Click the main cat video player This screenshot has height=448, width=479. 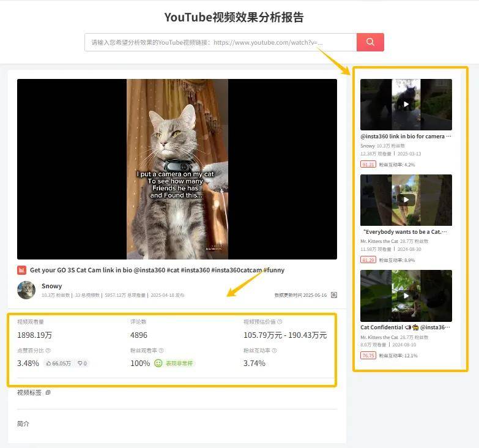click(x=177, y=169)
